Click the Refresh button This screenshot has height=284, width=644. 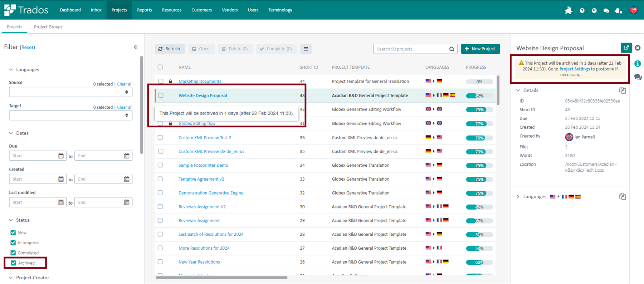tap(170, 49)
